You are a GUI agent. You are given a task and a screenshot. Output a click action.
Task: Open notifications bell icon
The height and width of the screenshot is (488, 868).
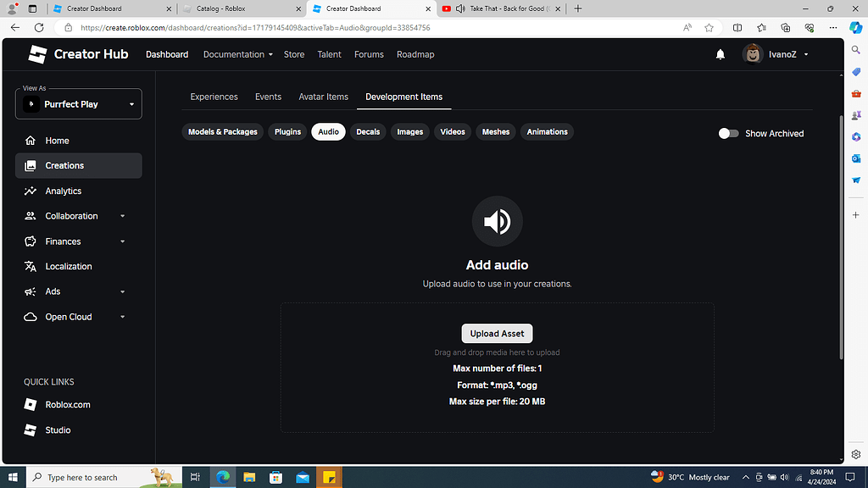click(x=721, y=54)
